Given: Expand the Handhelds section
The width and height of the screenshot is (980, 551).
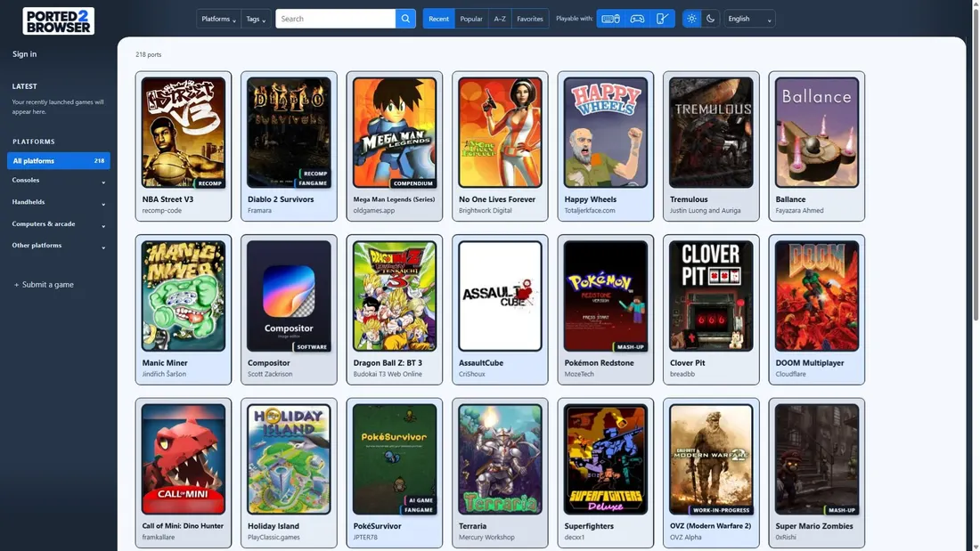Looking at the screenshot, I should 58,202.
